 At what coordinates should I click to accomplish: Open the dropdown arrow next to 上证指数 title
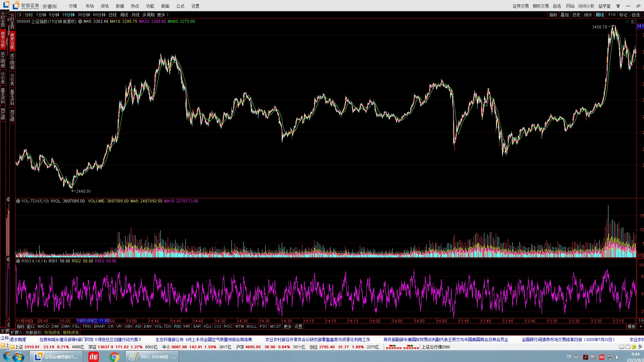[80, 21]
